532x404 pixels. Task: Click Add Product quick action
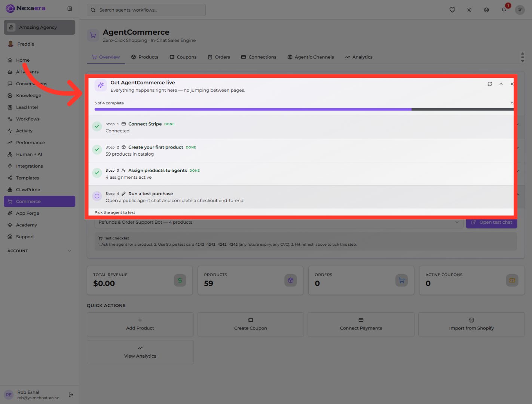pyautogui.click(x=140, y=324)
